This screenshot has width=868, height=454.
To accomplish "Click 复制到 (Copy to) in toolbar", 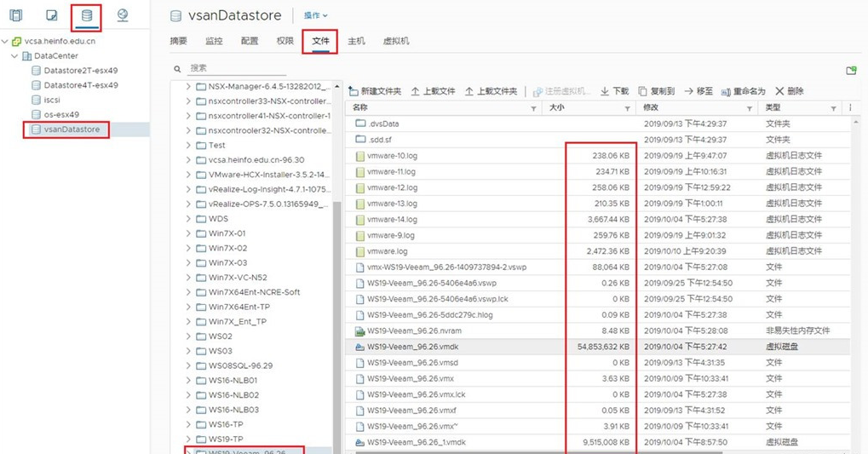I will 656,91.
